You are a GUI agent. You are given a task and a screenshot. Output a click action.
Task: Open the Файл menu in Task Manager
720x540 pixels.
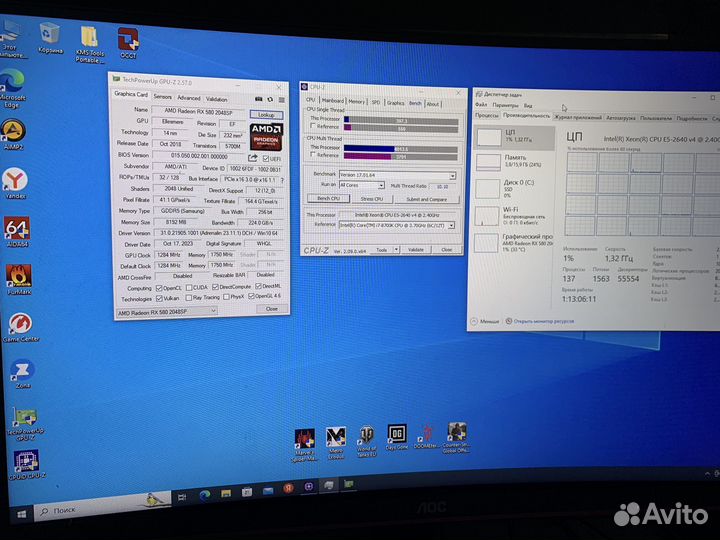(x=481, y=105)
